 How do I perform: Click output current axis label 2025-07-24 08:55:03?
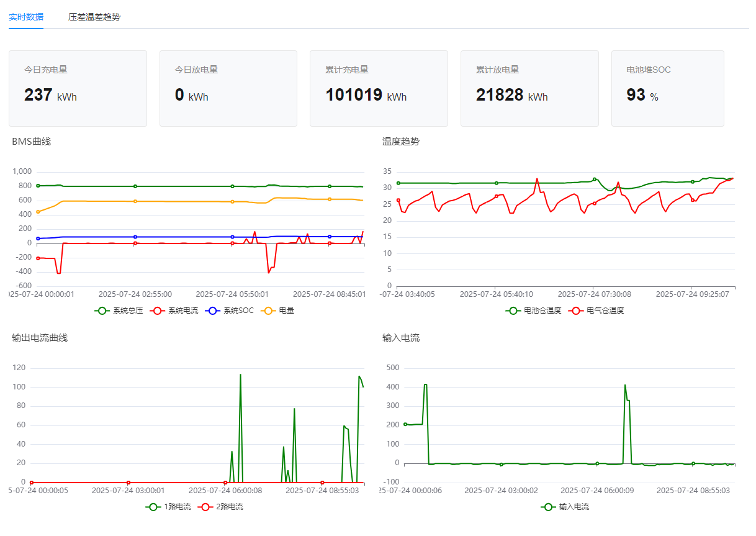[322, 491]
